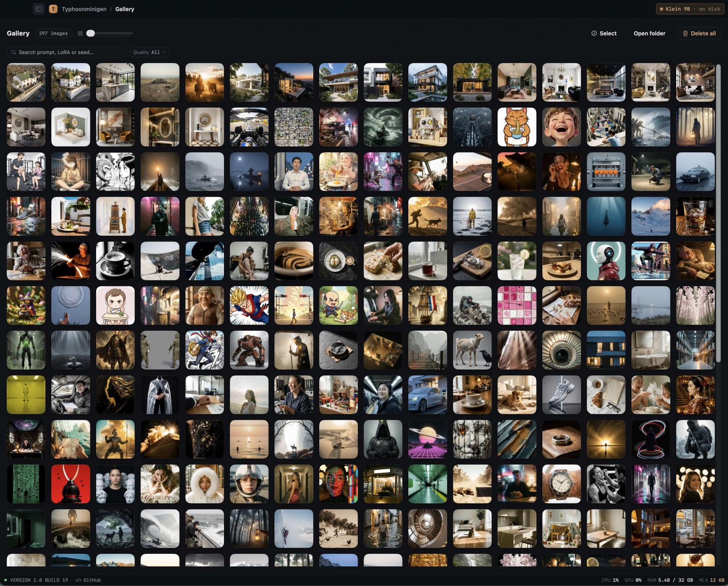The width and height of the screenshot is (728, 586).
Task: Open the orange cat eating noodles thumbnail
Action: point(517,127)
